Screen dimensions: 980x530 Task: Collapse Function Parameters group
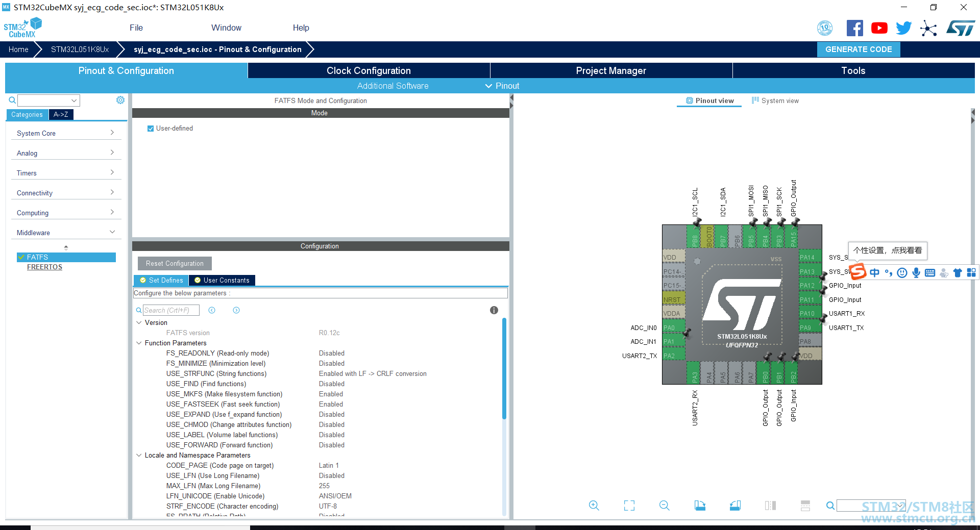pos(139,343)
